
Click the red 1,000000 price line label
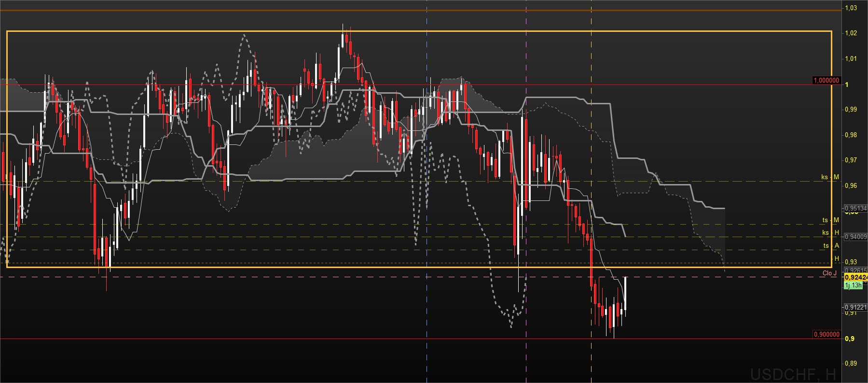pos(826,80)
